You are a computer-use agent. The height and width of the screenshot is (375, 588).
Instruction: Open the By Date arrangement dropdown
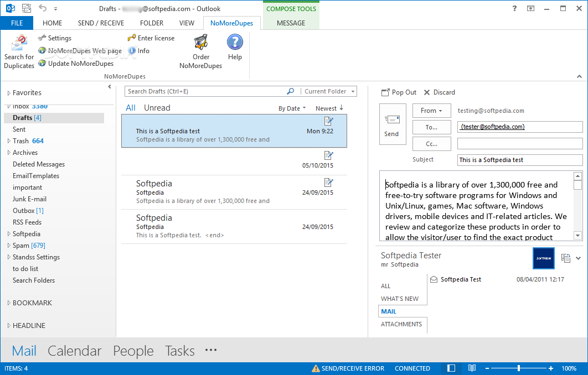[292, 108]
